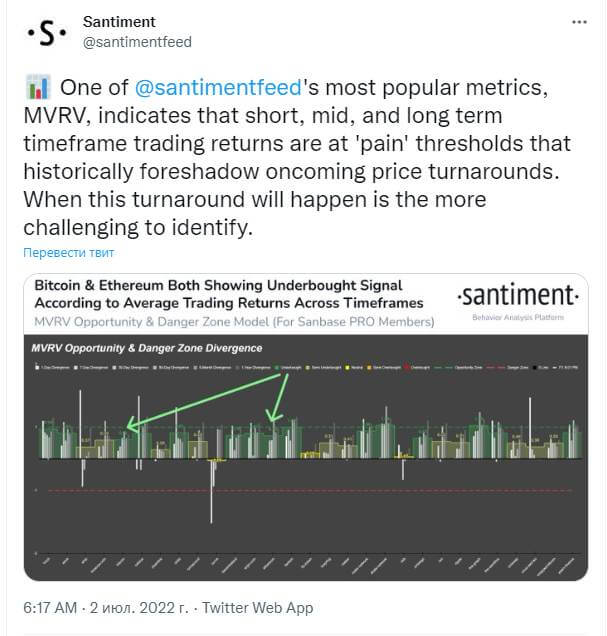
Task: Click the Santiment profile avatar logo
Action: tap(47, 32)
